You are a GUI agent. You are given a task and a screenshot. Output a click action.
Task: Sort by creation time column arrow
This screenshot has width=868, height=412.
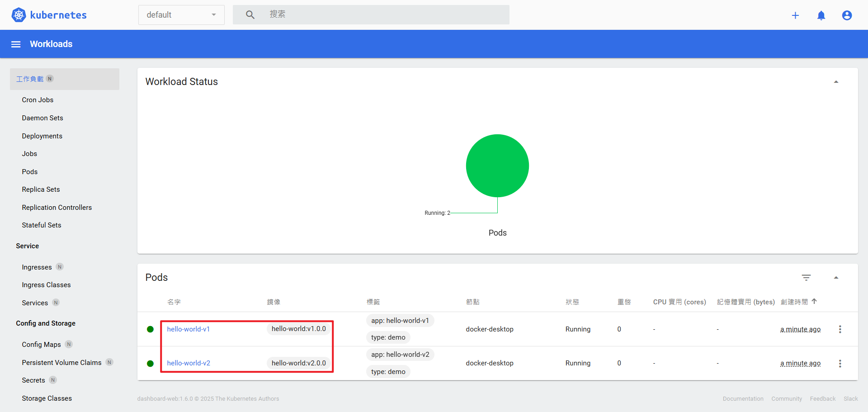[814, 302]
